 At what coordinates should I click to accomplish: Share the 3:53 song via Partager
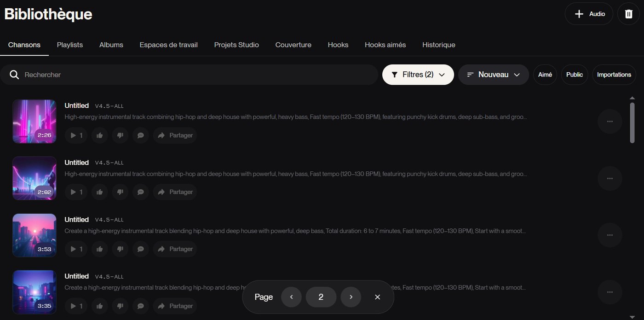click(175, 249)
